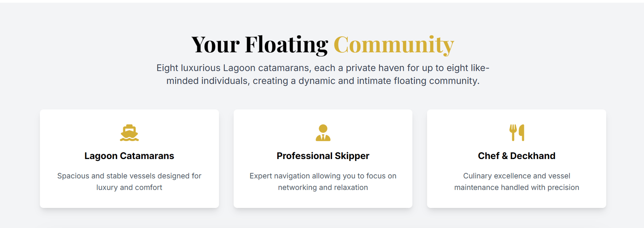Click 'luxury and comfort' text line
Image resolution: width=644 pixels, height=228 pixels.
[x=129, y=187]
